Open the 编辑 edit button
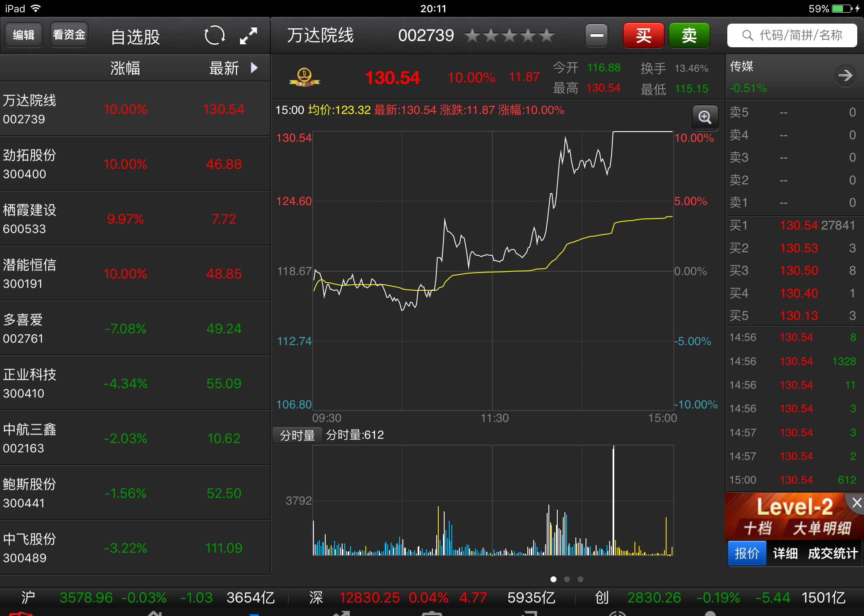Viewport: 864px width, 616px height. (24, 35)
